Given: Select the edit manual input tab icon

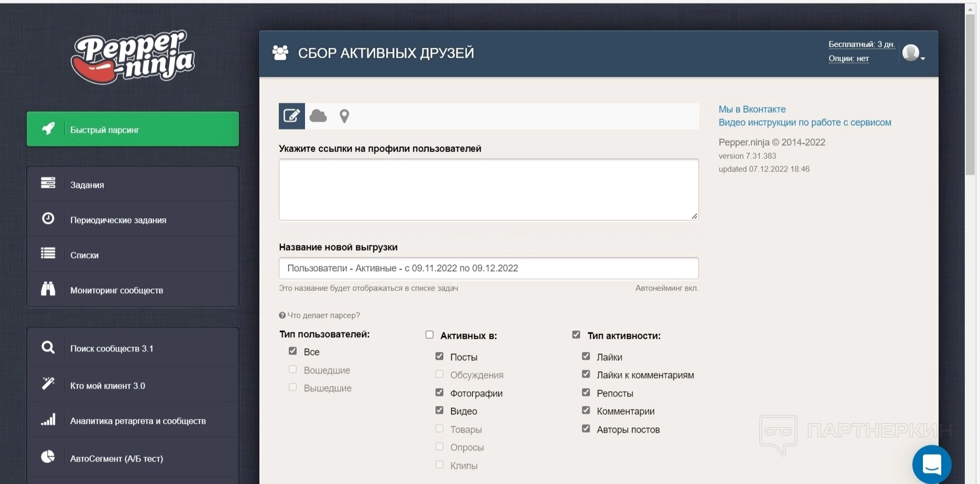Looking at the screenshot, I should [x=292, y=116].
